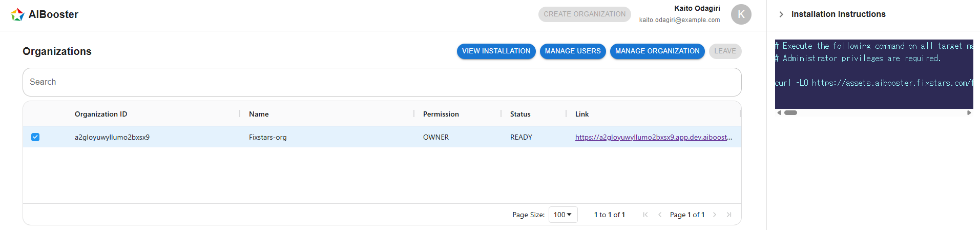Open the Page Size 100 dropdown
The height and width of the screenshot is (230, 980).
(563, 215)
